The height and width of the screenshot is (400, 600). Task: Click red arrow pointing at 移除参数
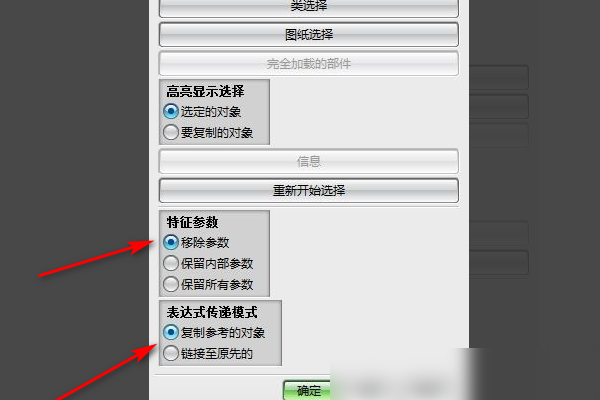click(96, 258)
